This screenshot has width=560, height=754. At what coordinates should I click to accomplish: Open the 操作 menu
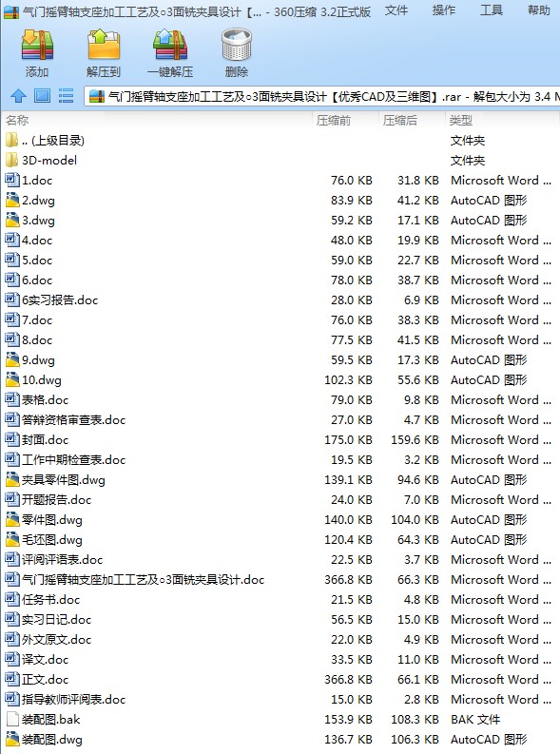pos(444,10)
